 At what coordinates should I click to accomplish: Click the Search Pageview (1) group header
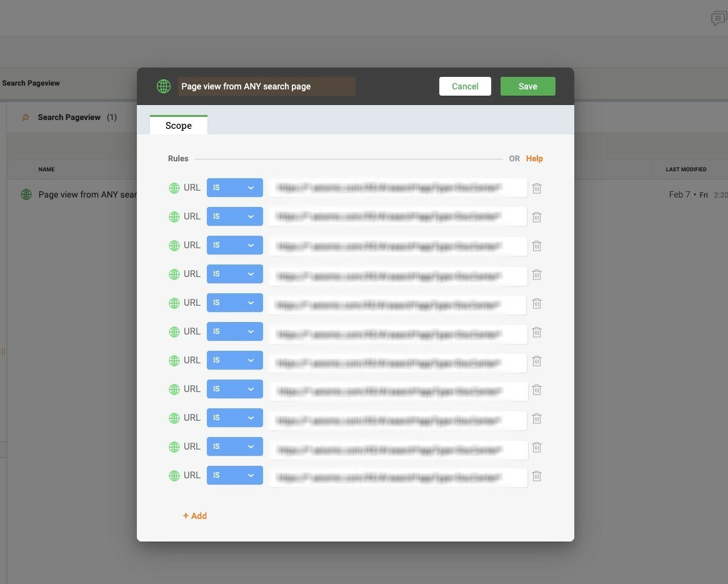77,118
